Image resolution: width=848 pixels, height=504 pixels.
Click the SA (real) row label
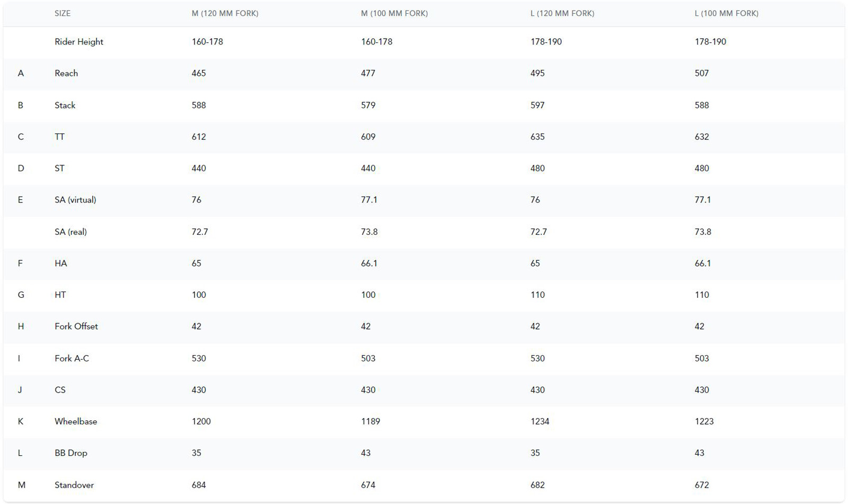(x=70, y=232)
